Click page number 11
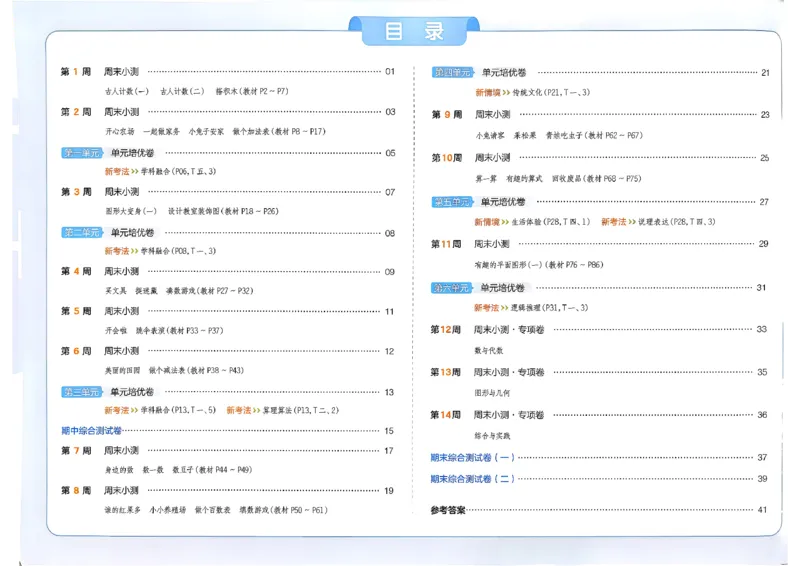The image size is (800, 566). [x=389, y=312]
